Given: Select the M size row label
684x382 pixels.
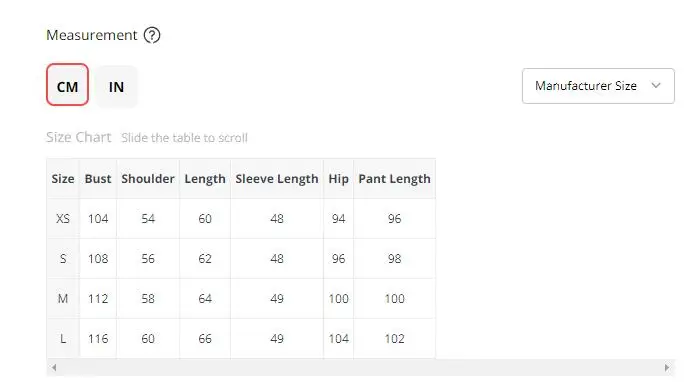Looking at the screenshot, I should (x=63, y=299).
